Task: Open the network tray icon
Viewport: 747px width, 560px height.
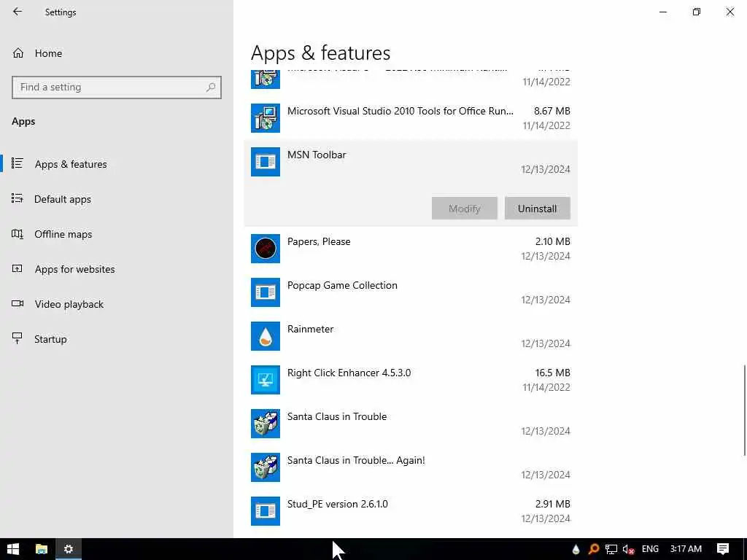Action: point(611,549)
